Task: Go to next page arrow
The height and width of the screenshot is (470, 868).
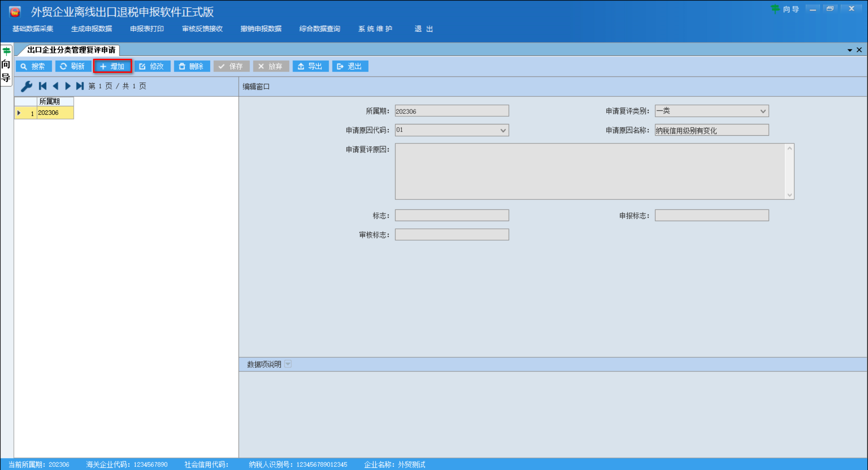Action: tap(68, 86)
